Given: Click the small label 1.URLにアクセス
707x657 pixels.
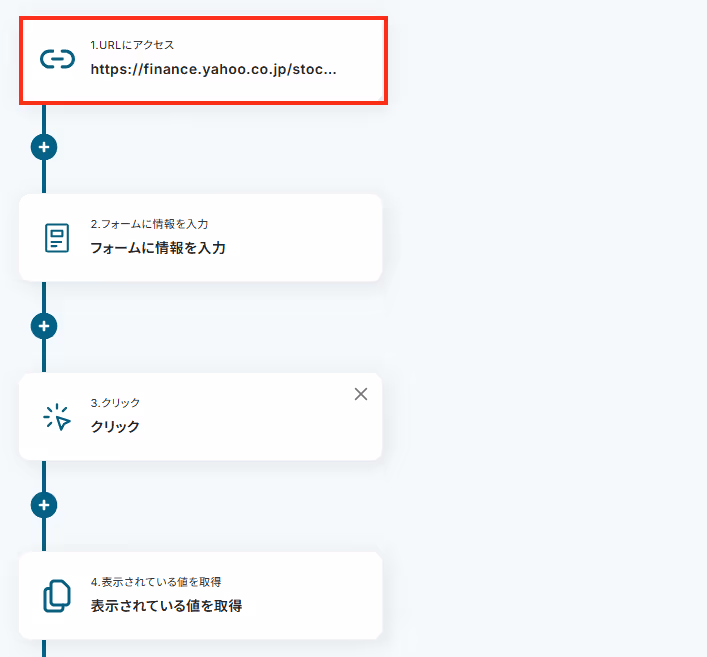Looking at the screenshot, I should pos(132,45).
